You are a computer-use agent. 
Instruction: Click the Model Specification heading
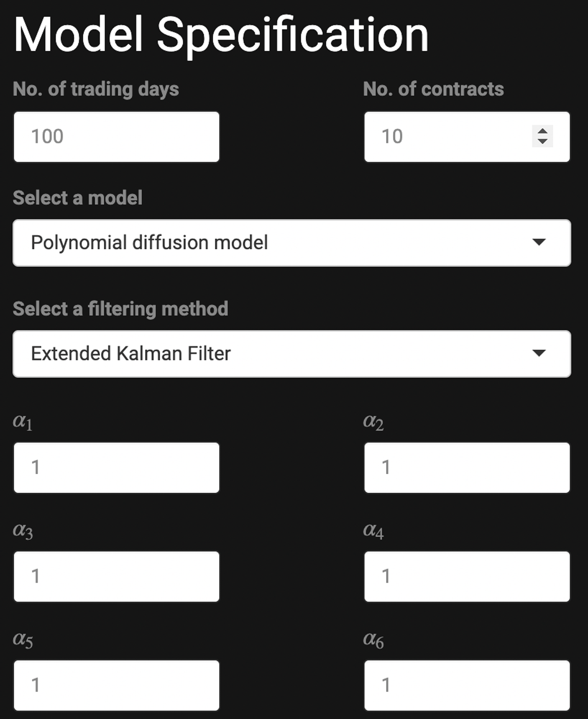221,34
